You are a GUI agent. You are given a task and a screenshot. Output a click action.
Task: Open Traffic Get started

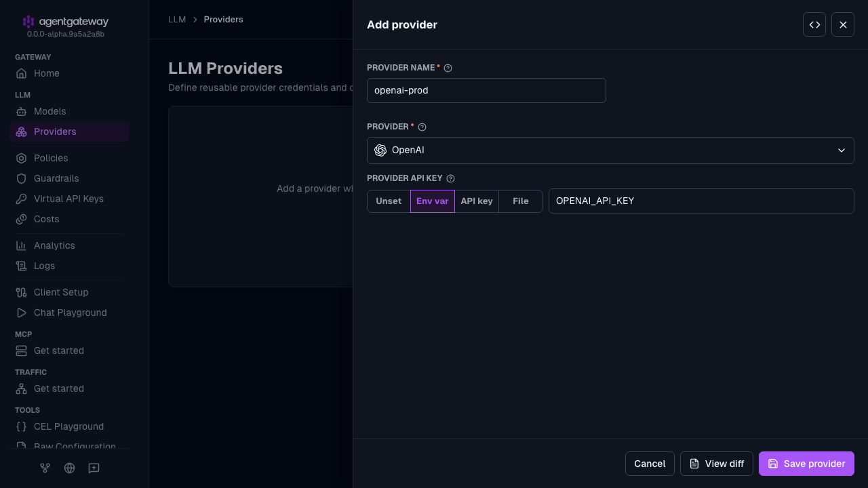pyautogui.click(x=69, y=388)
